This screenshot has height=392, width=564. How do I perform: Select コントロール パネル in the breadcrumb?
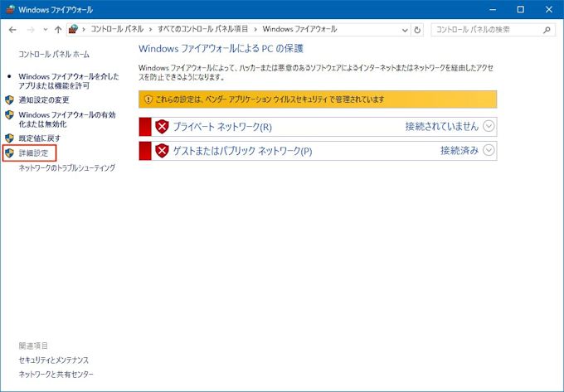point(117,29)
